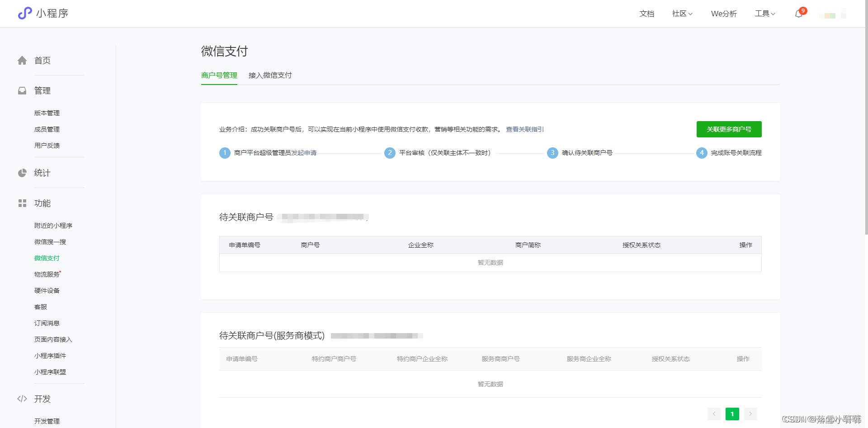Click the 关联更多商户号 green button

tap(729, 129)
